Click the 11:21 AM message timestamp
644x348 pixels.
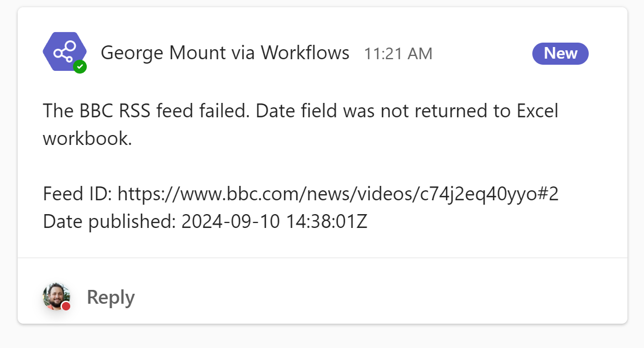(398, 54)
